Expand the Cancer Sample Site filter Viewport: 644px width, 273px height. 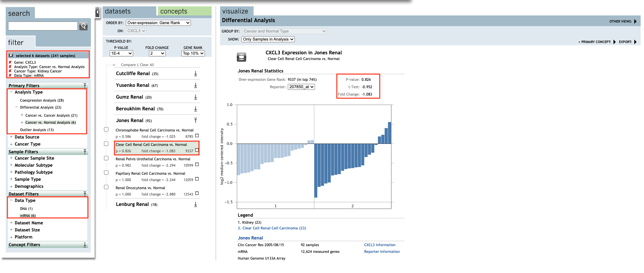(x=11, y=158)
